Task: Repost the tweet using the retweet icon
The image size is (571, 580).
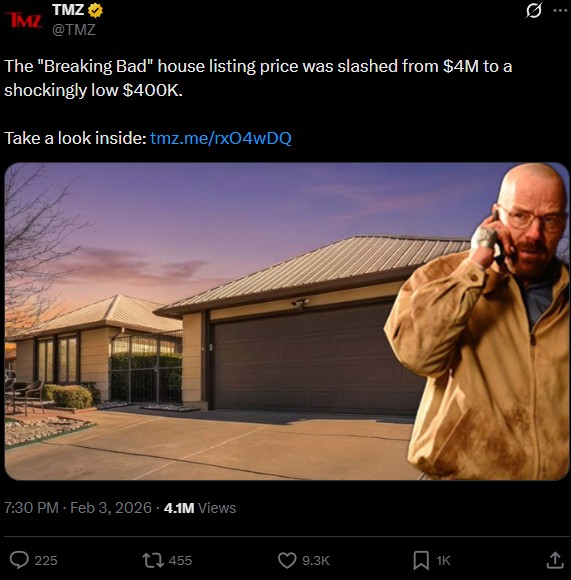Action: coord(153,560)
